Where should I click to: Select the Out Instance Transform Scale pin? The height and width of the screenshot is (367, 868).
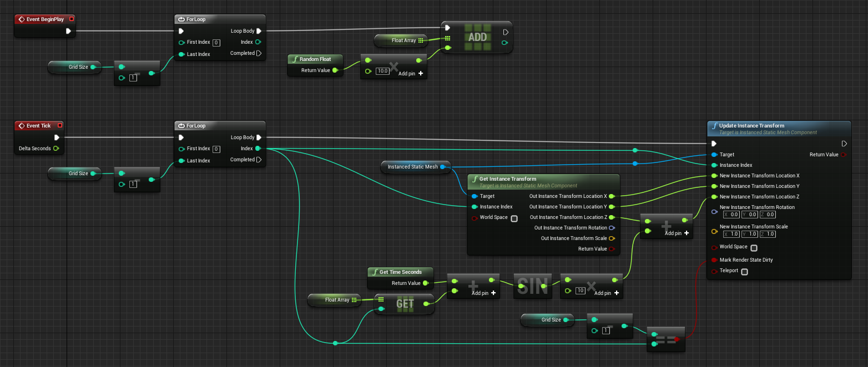(612, 238)
